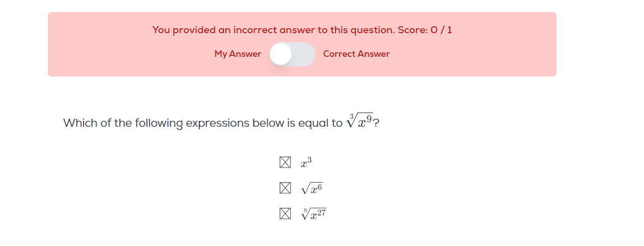This screenshot has height=246, width=644.
Task: Select the x³ expression text
Action: (306, 162)
